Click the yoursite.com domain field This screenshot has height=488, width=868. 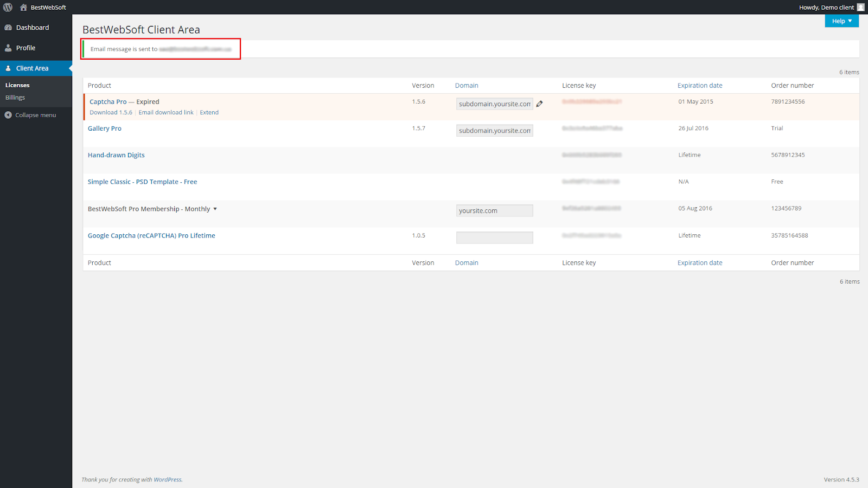tap(495, 210)
